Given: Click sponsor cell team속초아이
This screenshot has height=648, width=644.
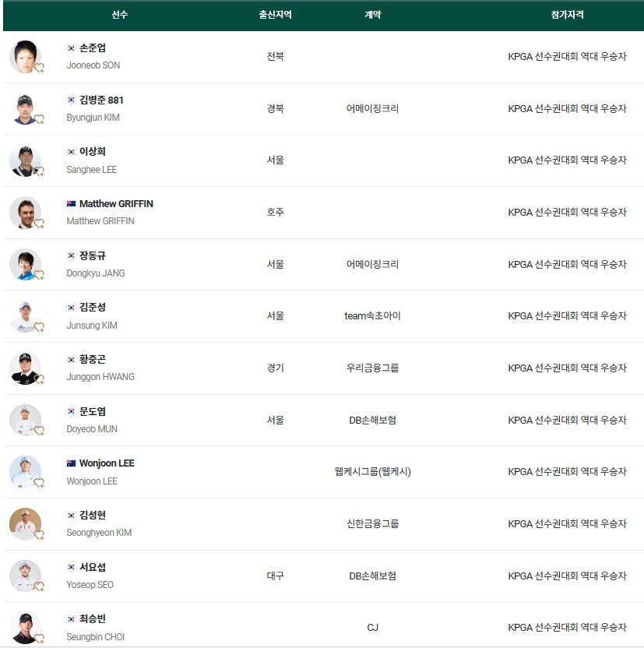Looking at the screenshot, I should (x=372, y=316).
